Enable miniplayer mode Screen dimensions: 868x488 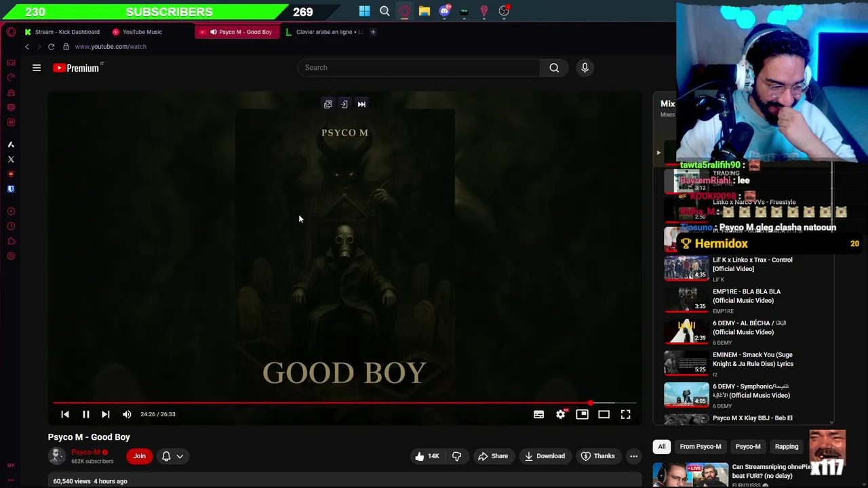click(582, 414)
